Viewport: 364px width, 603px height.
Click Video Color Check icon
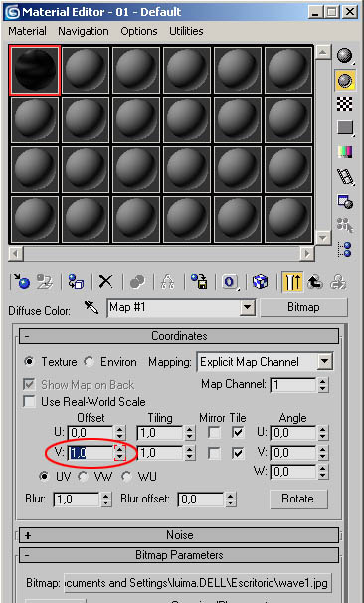345,151
